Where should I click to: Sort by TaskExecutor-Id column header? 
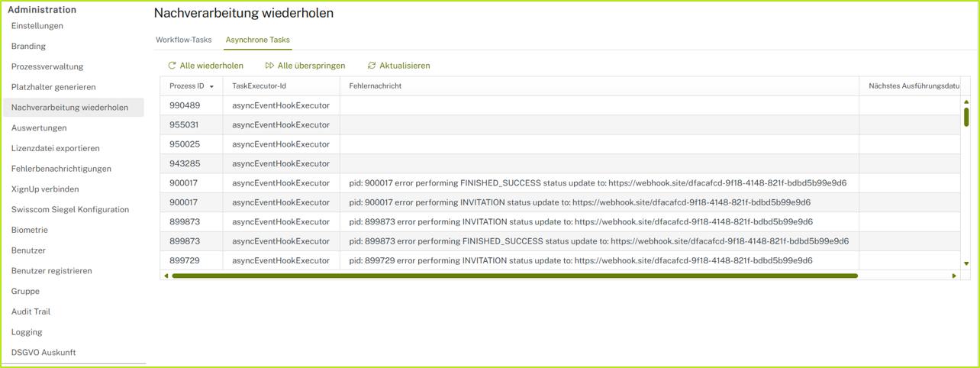click(x=259, y=86)
